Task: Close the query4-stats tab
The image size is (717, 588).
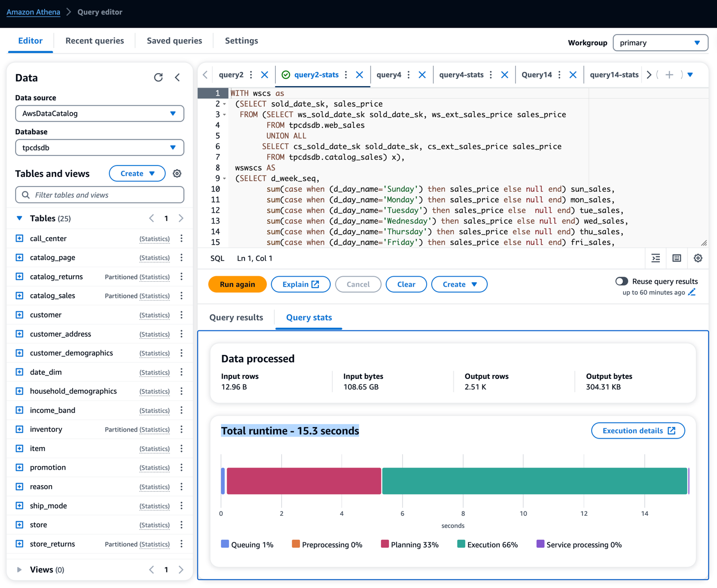Action: 504,75
